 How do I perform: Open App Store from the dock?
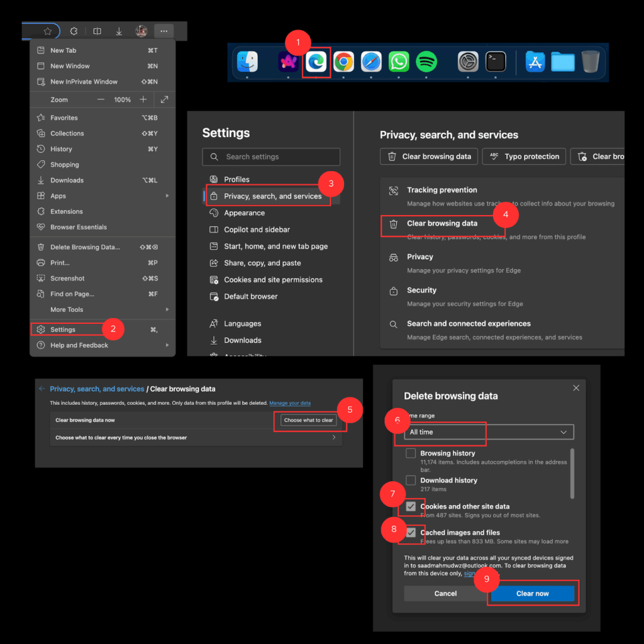535,62
